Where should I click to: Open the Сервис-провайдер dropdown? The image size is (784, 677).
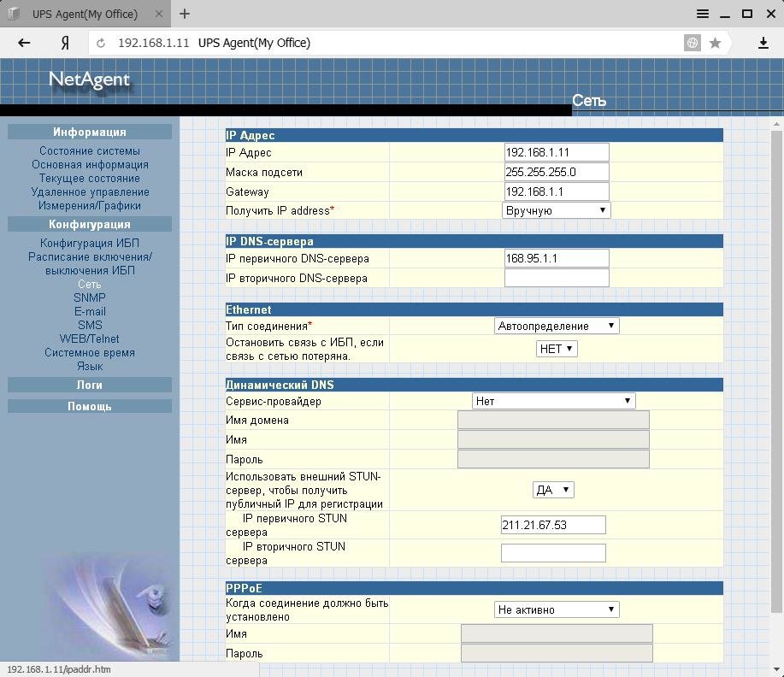point(553,401)
